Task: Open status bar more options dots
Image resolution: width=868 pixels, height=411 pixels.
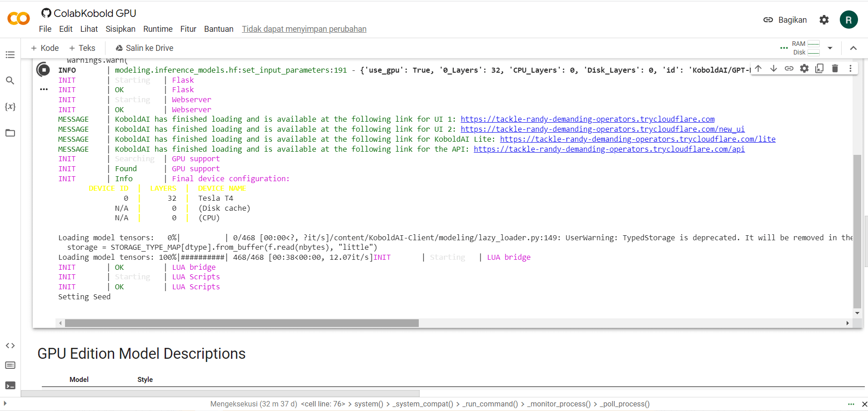Action: pyautogui.click(x=851, y=404)
